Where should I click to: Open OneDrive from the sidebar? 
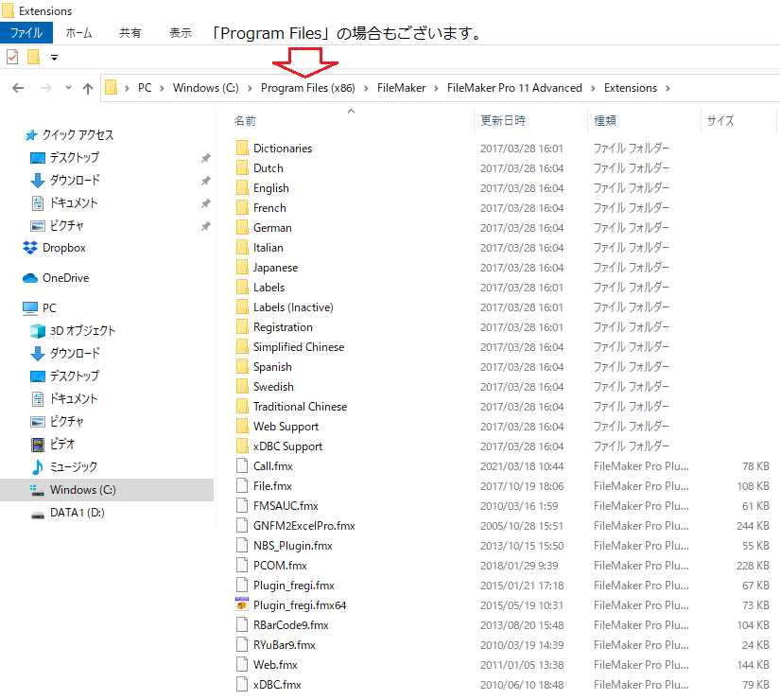(65, 278)
